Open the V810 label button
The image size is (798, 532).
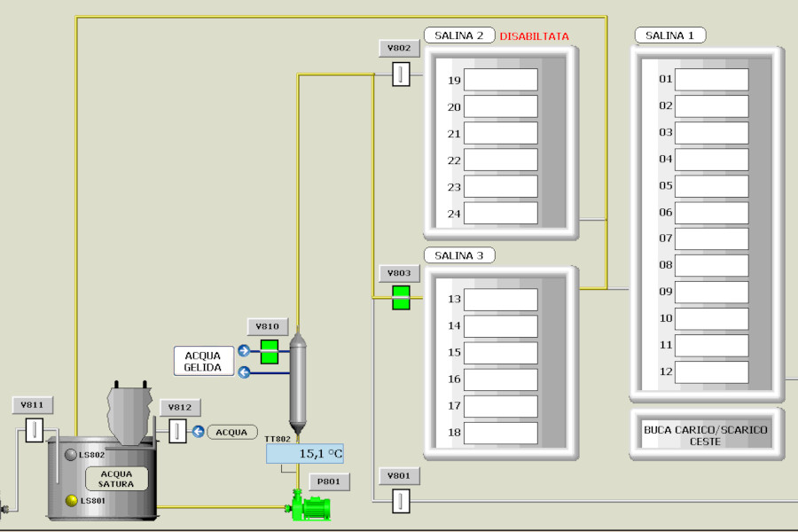pyautogui.click(x=267, y=327)
